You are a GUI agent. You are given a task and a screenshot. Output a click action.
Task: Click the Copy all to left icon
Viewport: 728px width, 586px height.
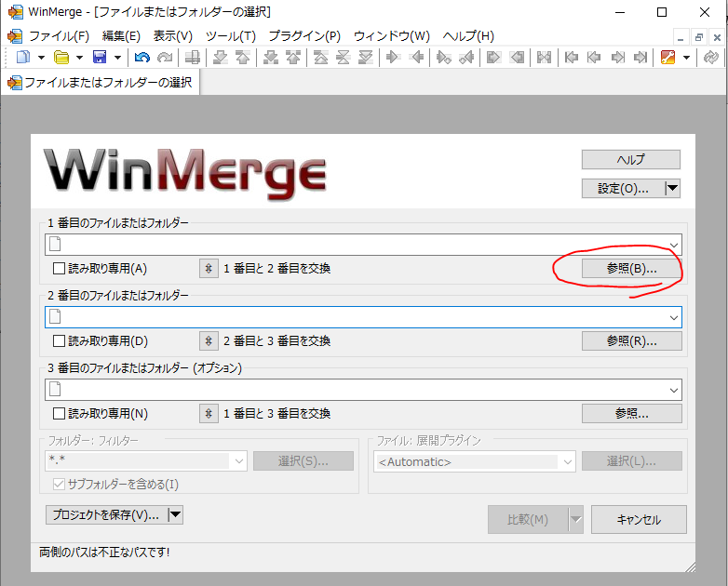517,58
